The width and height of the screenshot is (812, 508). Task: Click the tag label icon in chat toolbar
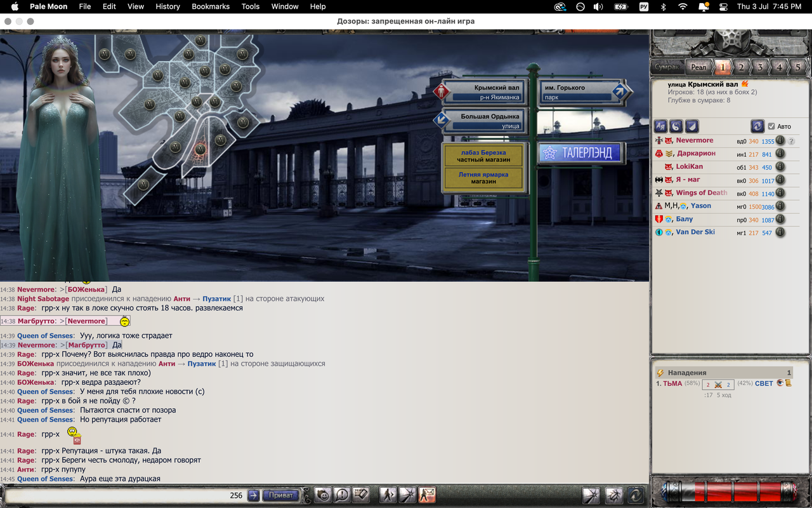coord(361,495)
